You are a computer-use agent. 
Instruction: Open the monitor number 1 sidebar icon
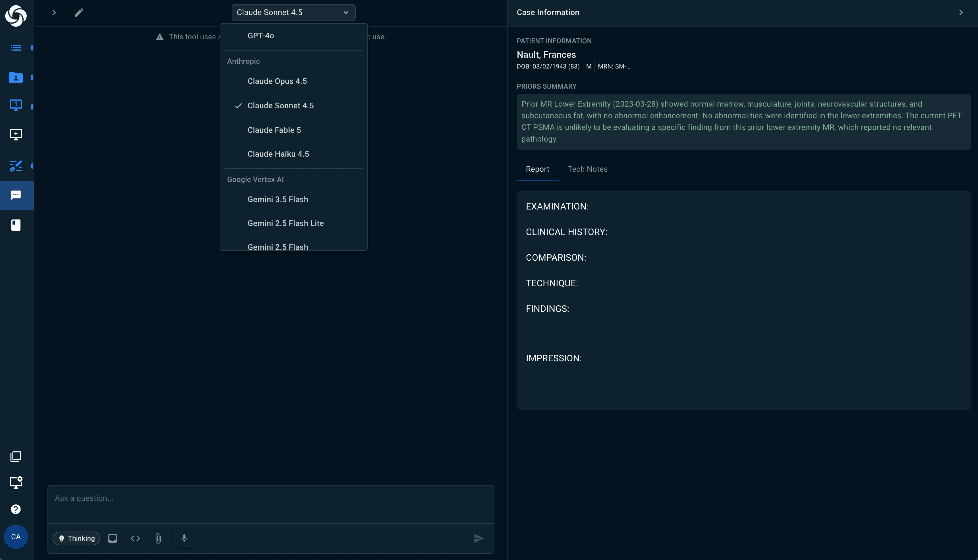coord(16,105)
